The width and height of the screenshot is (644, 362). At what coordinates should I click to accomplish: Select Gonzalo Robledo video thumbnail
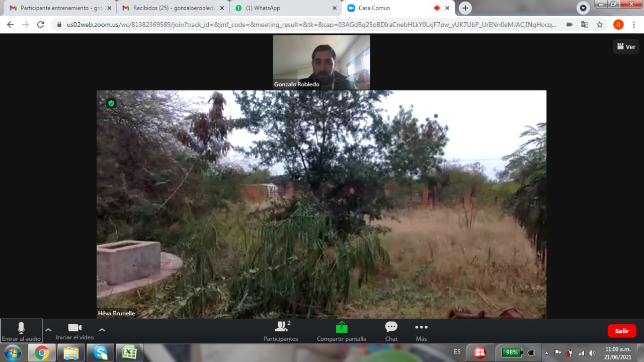pos(321,62)
